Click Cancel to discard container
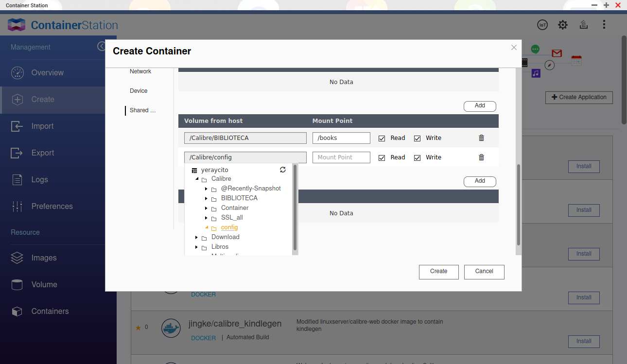Screen dimensions: 627x364 484,272
